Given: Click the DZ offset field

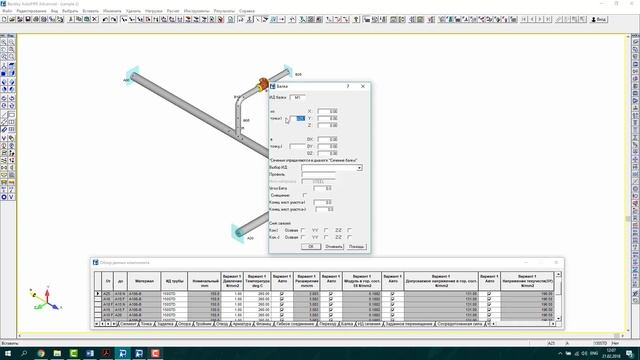Looking at the screenshot, I should click(328, 153).
